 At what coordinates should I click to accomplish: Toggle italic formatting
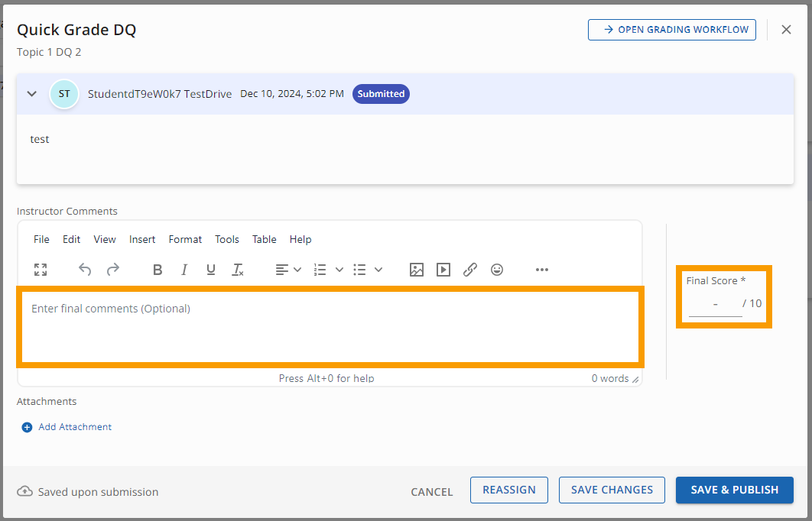[184, 270]
